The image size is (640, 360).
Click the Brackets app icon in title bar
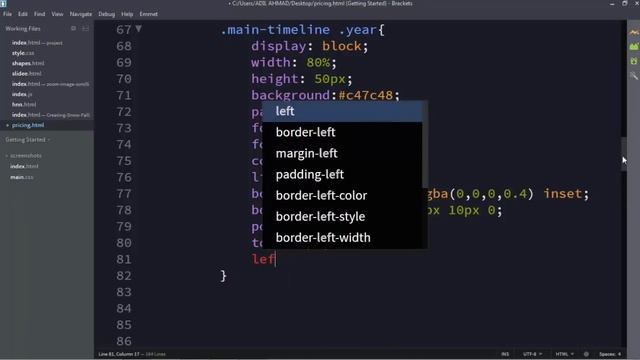pos(3,3)
